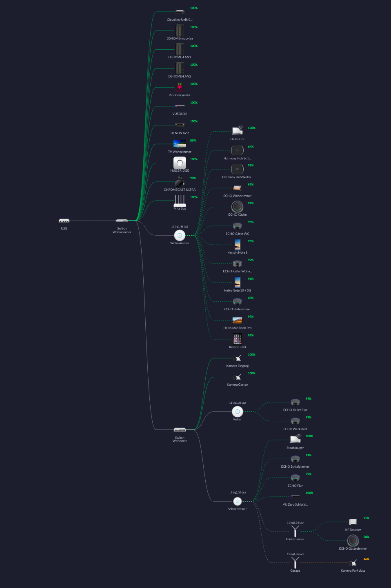
Task: Select the Kerstin Note 8 phone icon
Action: coord(238,245)
